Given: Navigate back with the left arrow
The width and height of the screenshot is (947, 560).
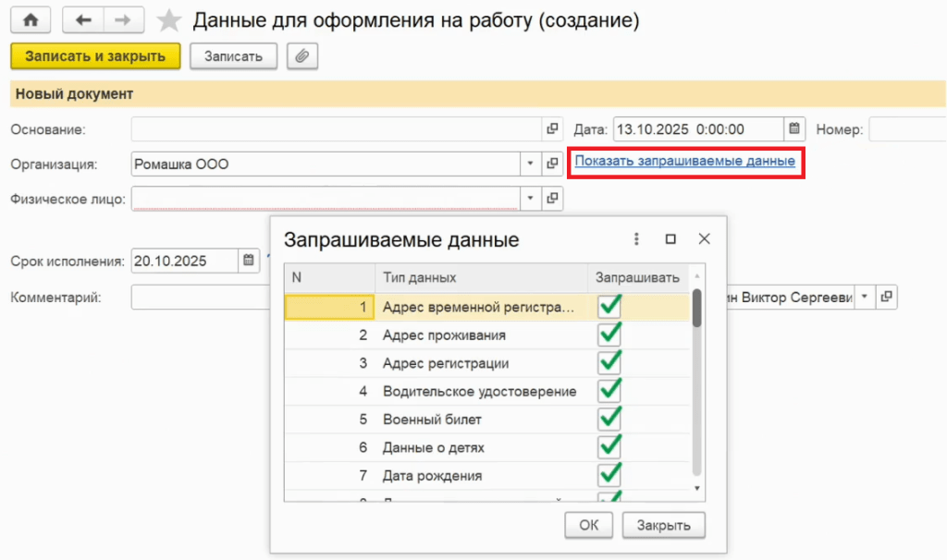Looking at the screenshot, I should (x=82, y=19).
